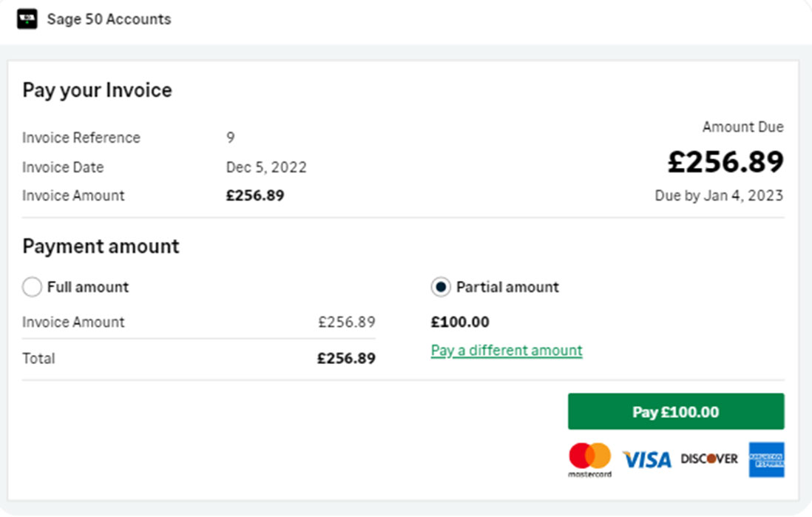812x517 pixels.
Task: Click the Discover card logo
Action: tap(709, 459)
